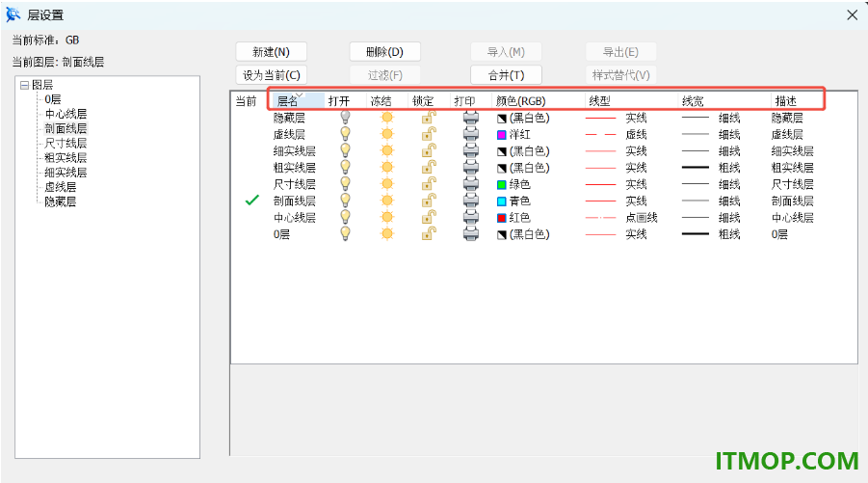Click padlock icon for 剖面线层 row
The width and height of the screenshot is (868, 483).
click(429, 200)
